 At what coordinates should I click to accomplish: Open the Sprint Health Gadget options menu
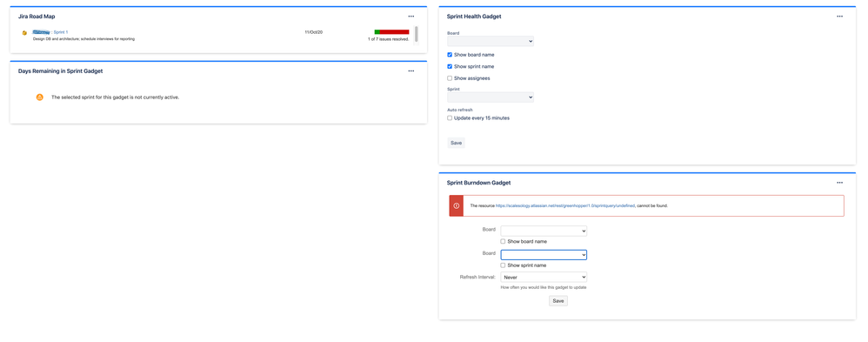840,17
